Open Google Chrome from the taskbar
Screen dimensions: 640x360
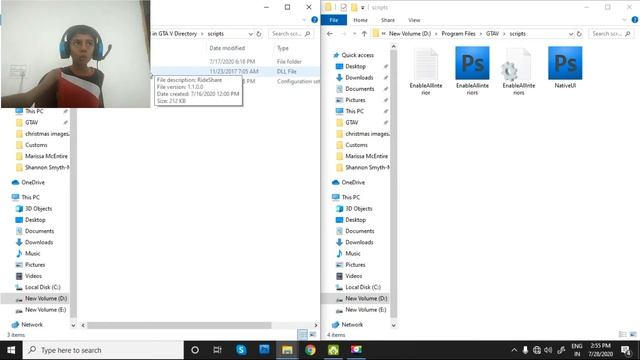(x=310, y=350)
